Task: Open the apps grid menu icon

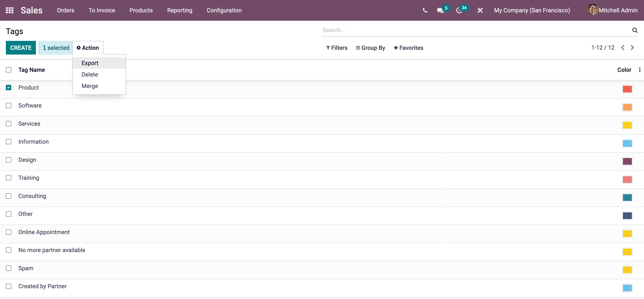Action: pos(9,10)
